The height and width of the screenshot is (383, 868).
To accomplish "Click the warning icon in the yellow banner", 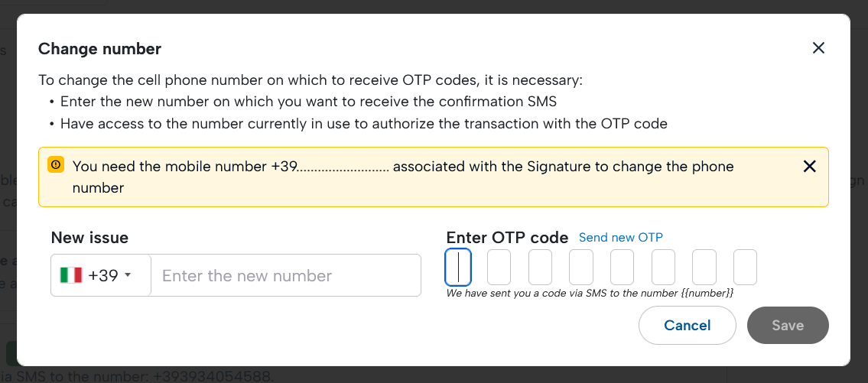I will point(56,165).
